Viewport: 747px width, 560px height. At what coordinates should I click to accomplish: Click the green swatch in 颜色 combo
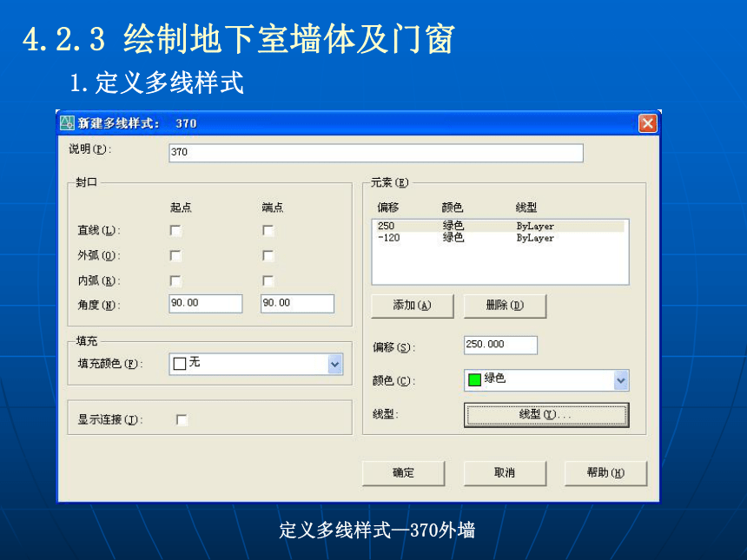474,379
